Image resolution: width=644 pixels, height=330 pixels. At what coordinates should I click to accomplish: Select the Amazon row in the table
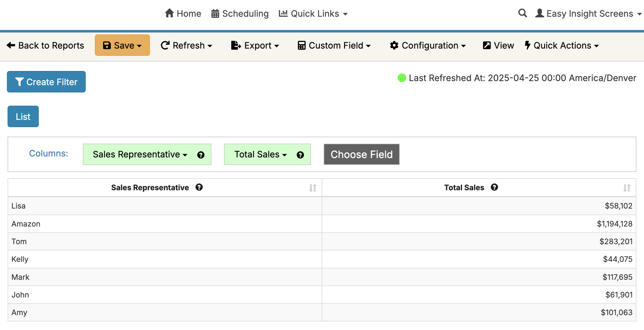tap(26, 224)
